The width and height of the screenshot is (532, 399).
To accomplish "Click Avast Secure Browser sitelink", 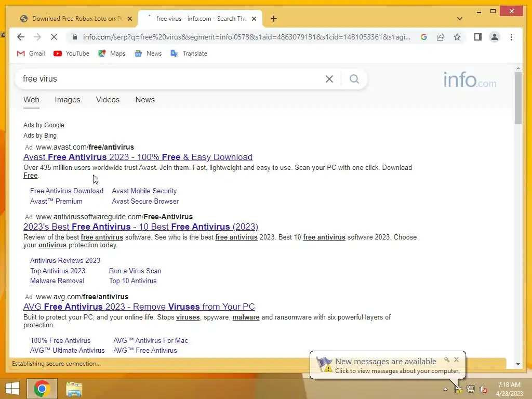I will [145, 201].
